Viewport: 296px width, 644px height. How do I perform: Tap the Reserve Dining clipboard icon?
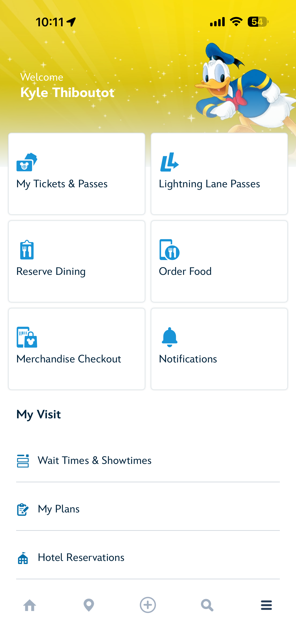[x=27, y=250]
